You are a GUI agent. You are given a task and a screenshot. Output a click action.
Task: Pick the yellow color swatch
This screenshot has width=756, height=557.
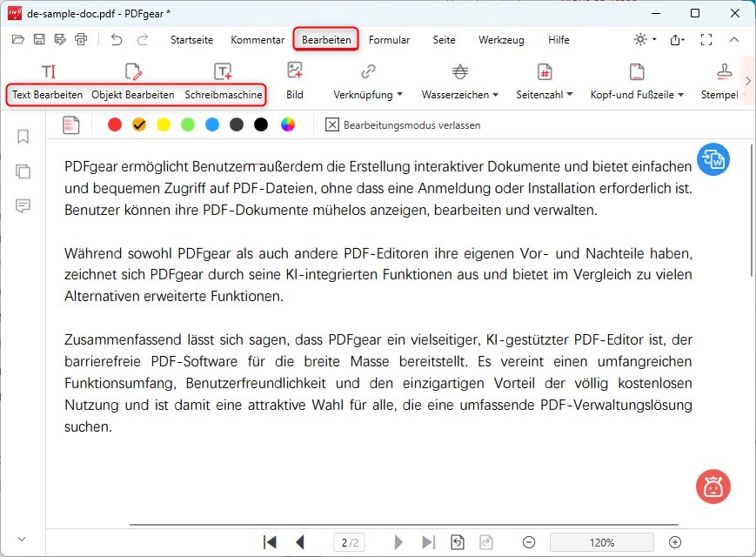click(x=164, y=125)
